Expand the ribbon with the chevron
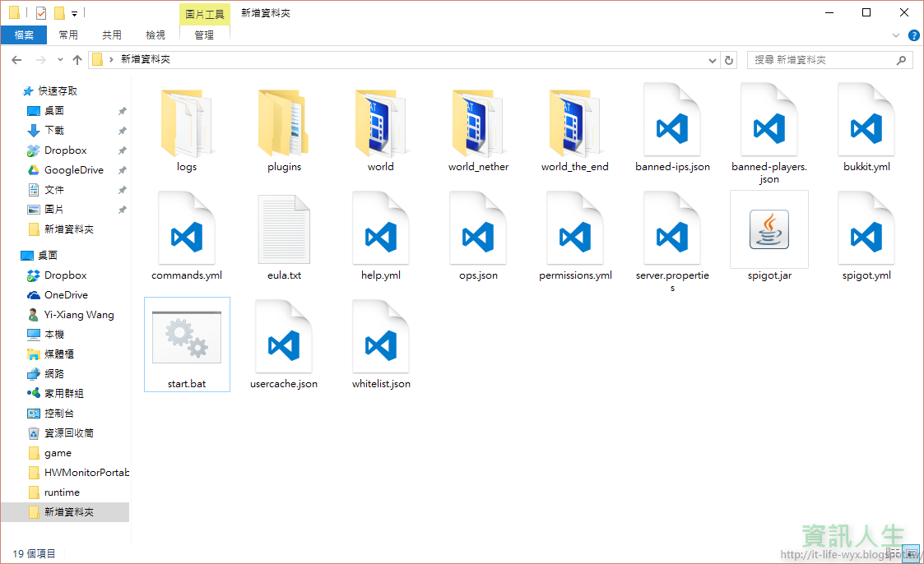924x564 pixels. point(896,35)
